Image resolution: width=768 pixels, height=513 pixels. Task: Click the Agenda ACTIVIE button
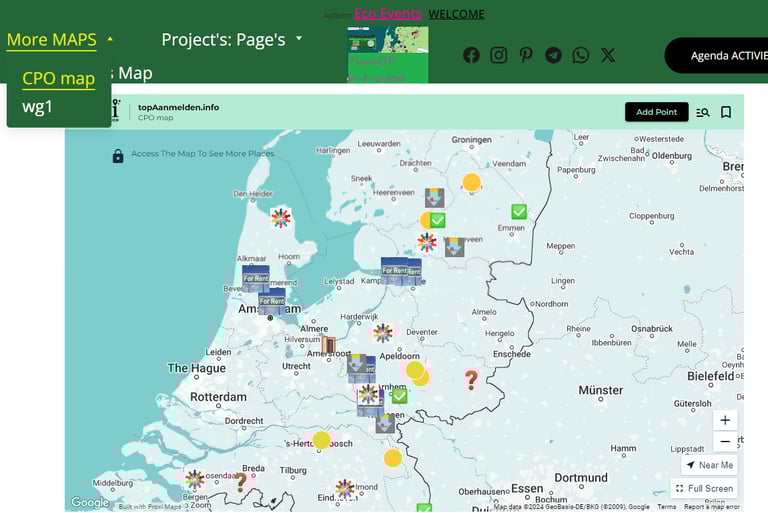click(x=718, y=55)
